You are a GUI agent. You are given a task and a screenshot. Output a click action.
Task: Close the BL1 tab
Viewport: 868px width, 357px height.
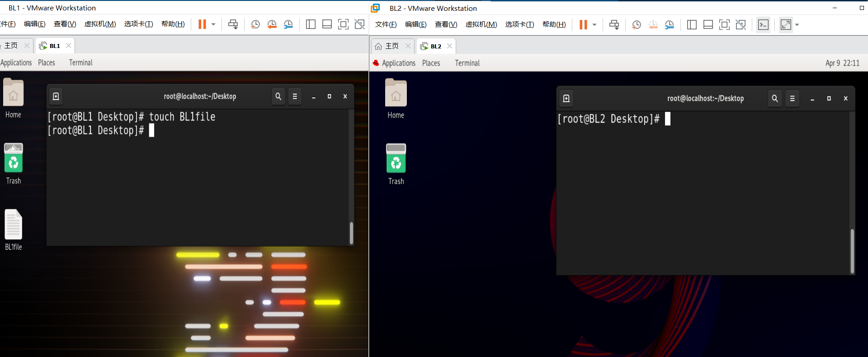tap(68, 46)
